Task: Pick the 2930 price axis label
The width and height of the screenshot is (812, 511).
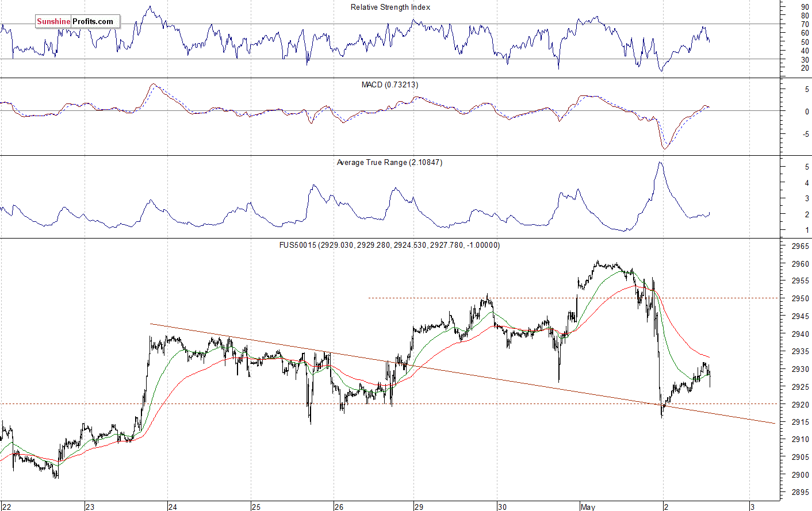Action: [800, 369]
